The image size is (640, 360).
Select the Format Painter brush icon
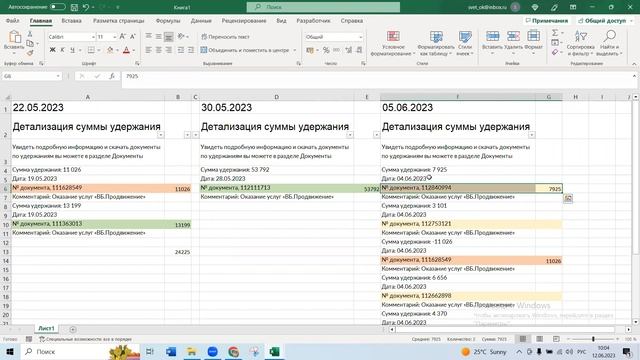click(30, 53)
